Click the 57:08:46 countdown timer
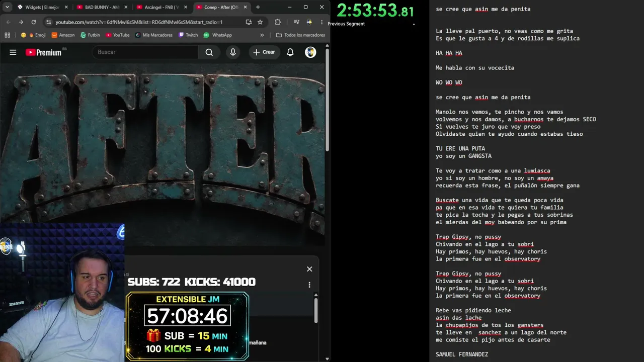The image size is (644, 362). coord(188,316)
